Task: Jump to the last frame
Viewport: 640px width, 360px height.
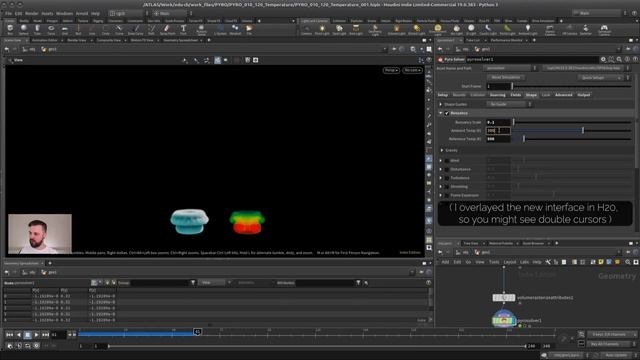Action: [x=45, y=335]
